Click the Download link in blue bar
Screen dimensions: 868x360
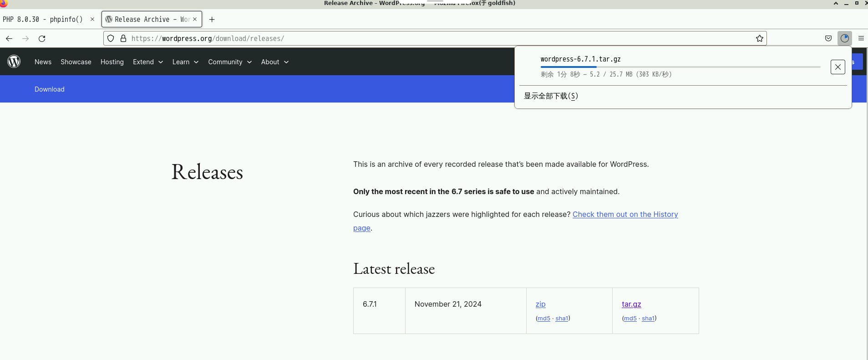[x=50, y=89]
